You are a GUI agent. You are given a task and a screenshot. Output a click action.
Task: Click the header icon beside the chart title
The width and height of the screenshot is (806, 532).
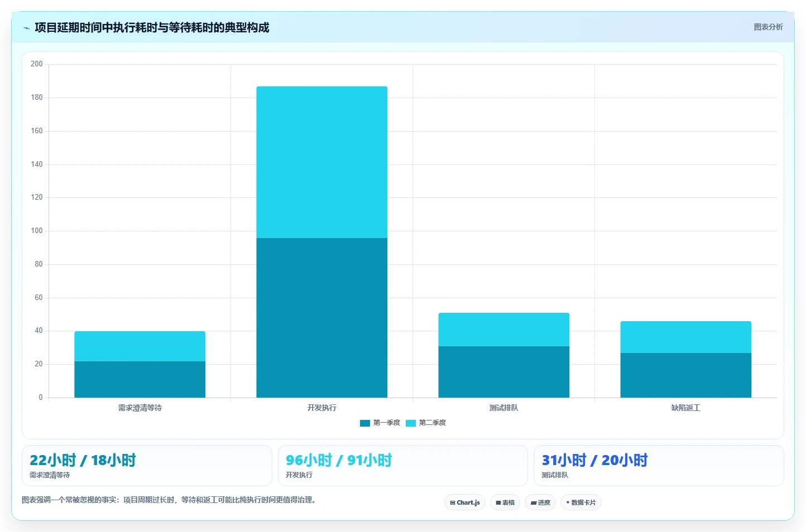tap(26, 28)
